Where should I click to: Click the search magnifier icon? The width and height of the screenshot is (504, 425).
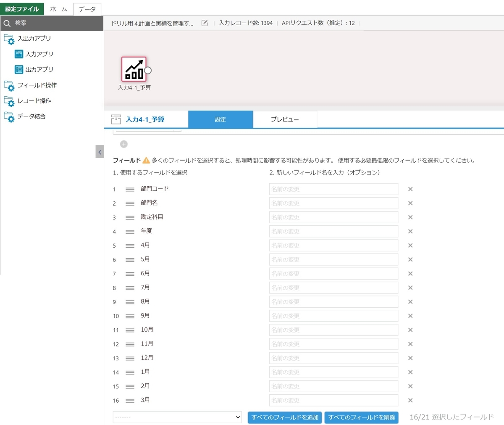[7, 23]
